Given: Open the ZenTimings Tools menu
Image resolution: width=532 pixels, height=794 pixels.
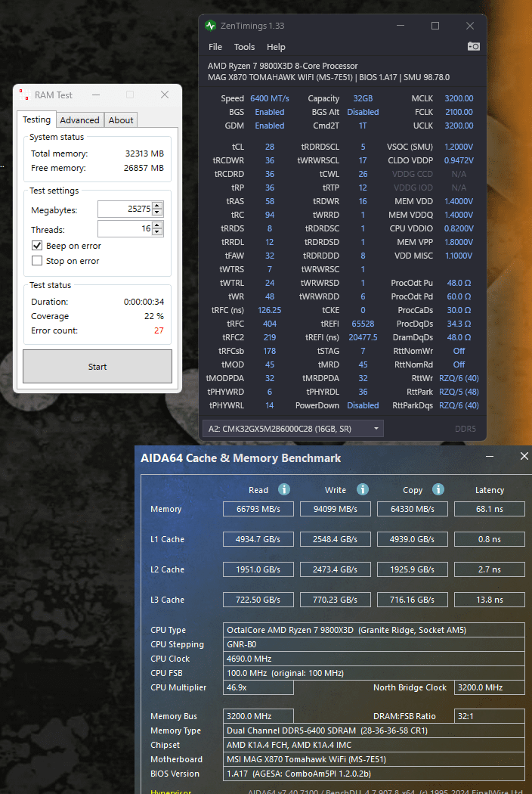Looking at the screenshot, I should [x=244, y=47].
